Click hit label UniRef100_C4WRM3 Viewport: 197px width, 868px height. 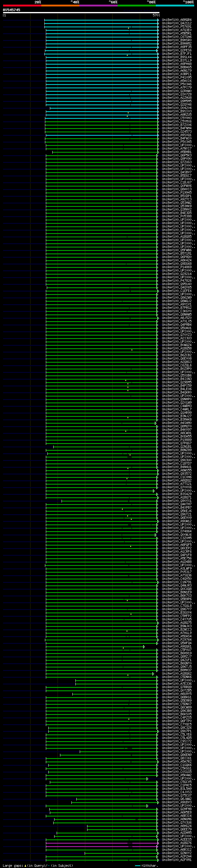coord(176,406)
